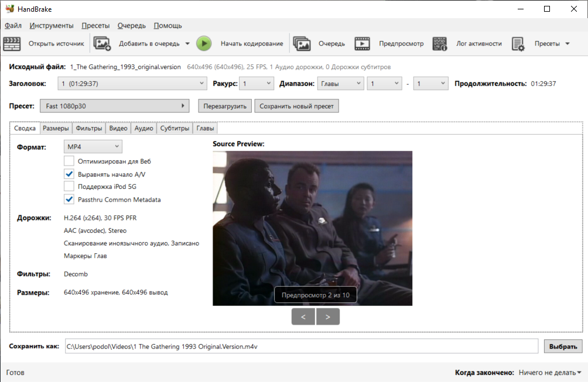This screenshot has width=588, height=382.
Task: Click the Маркеры Глав text
Action: point(86,256)
